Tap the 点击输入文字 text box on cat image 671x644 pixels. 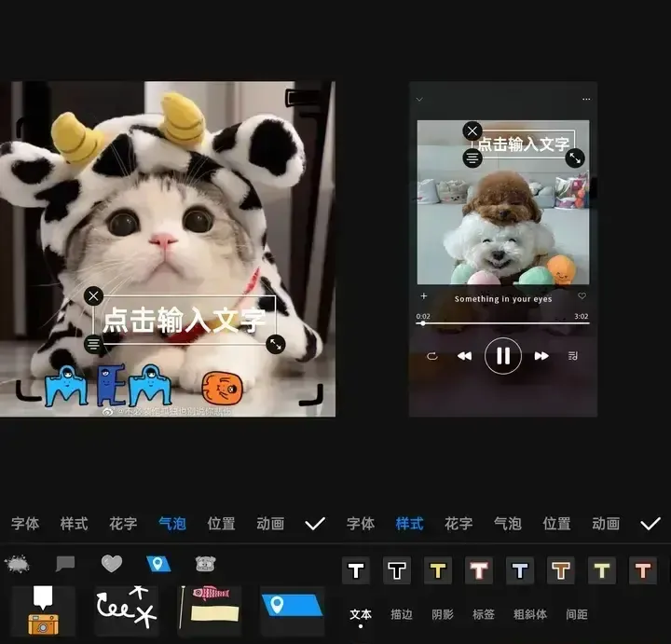pos(184,321)
